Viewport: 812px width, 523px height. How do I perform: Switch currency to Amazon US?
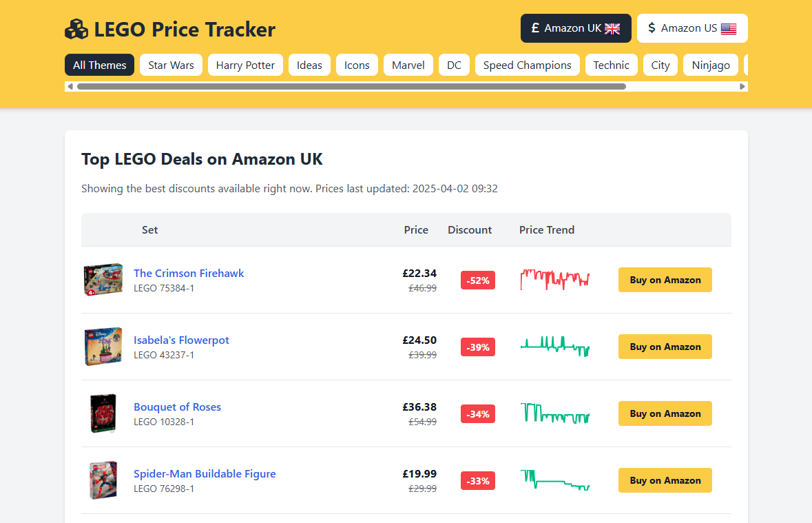[x=691, y=28]
